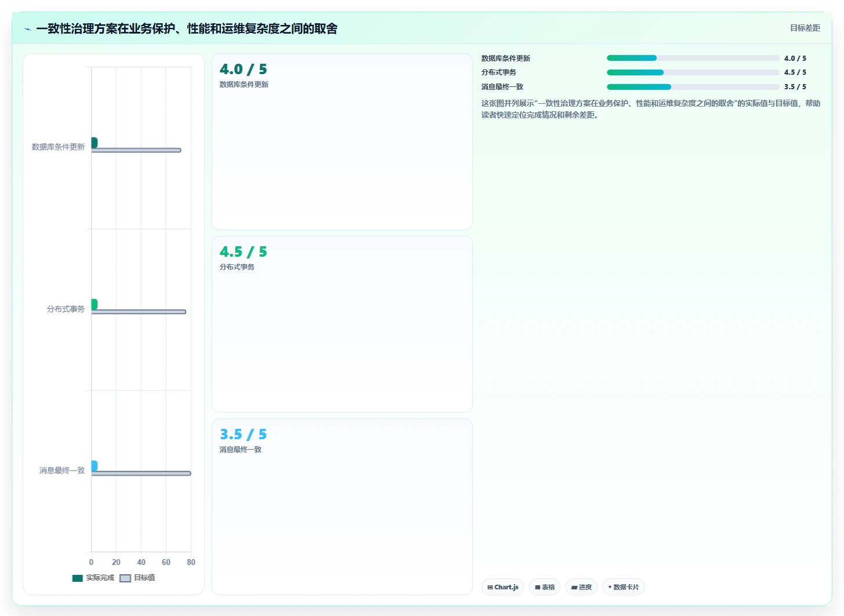Screen dimensions: 844x616
Task: Click the 数据库条件更新 progress bar
Action: coord(693,58)
